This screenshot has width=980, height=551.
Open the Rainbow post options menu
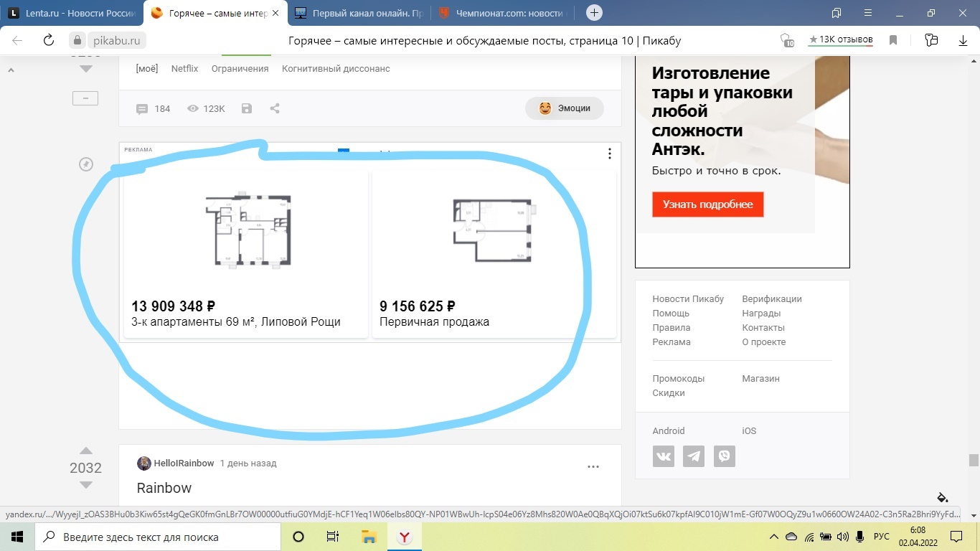click(593, 467)
